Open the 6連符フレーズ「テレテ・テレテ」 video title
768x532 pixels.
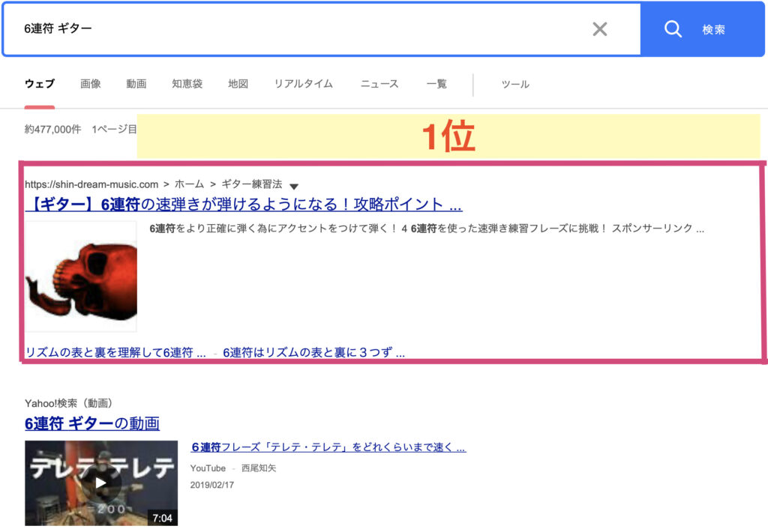pos(328,447)
